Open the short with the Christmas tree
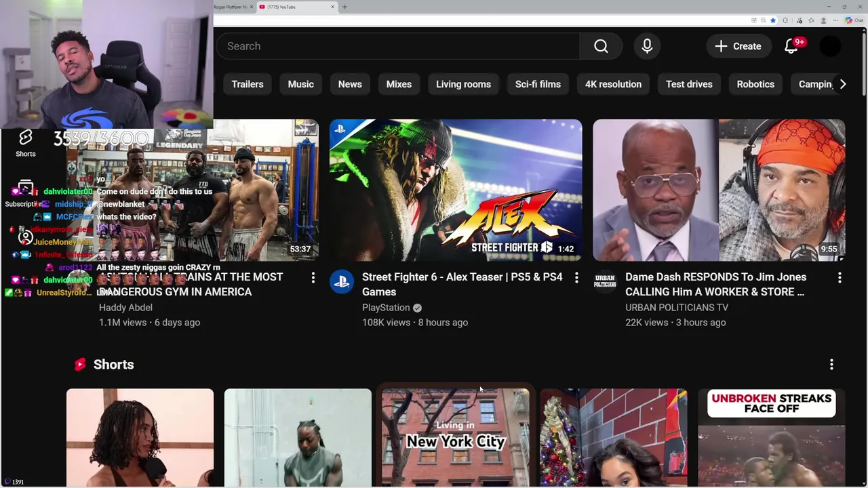This screenshot has height=488, width=868. tap(614, 438)
